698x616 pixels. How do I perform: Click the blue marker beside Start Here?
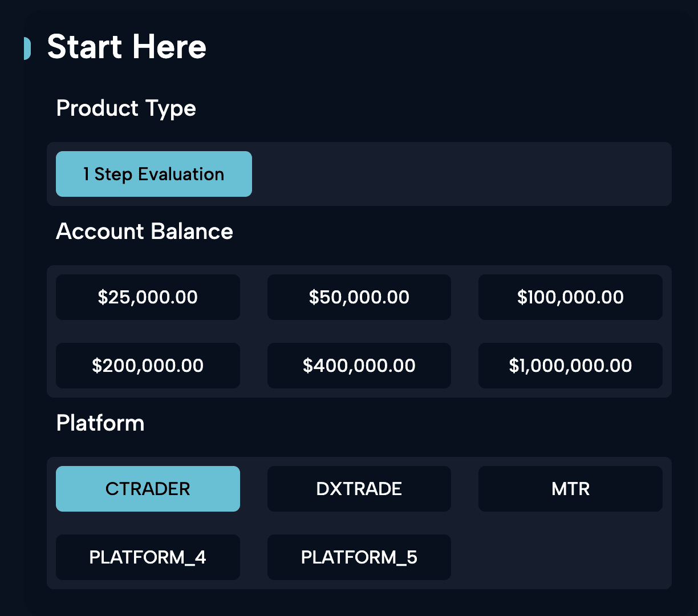(27, 48)
